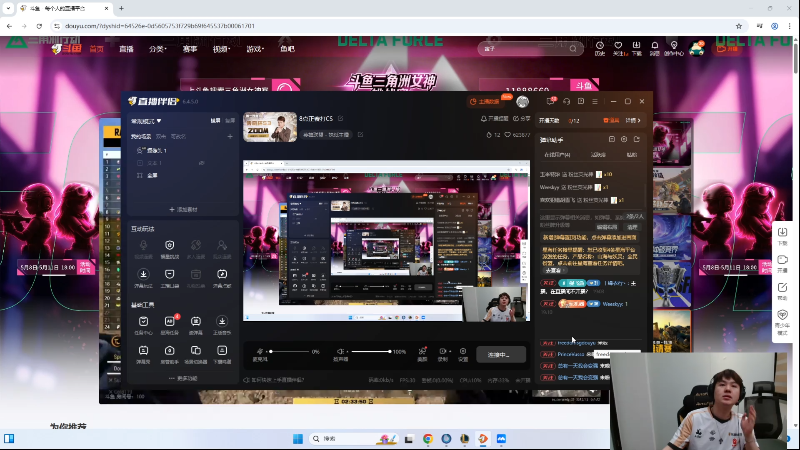This screenshot has width=800, height=450.
Task: Click the 添加素材 add source button
Action: (183, 209)
